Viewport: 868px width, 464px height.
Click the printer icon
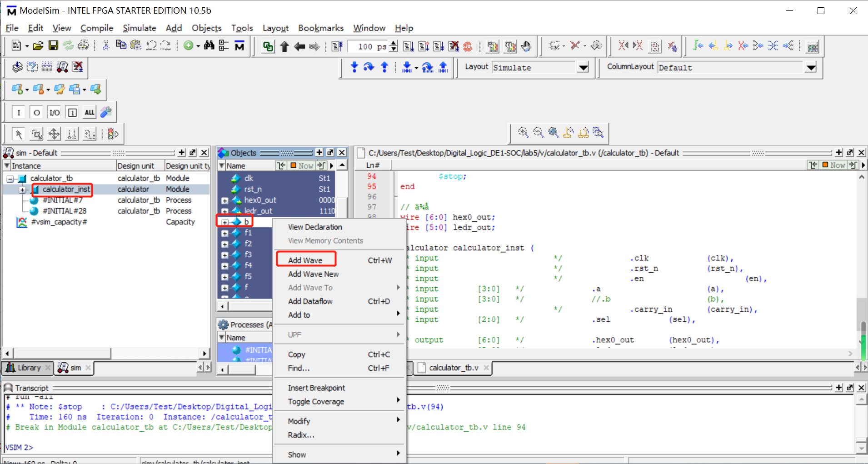click(x=83, y=45)
